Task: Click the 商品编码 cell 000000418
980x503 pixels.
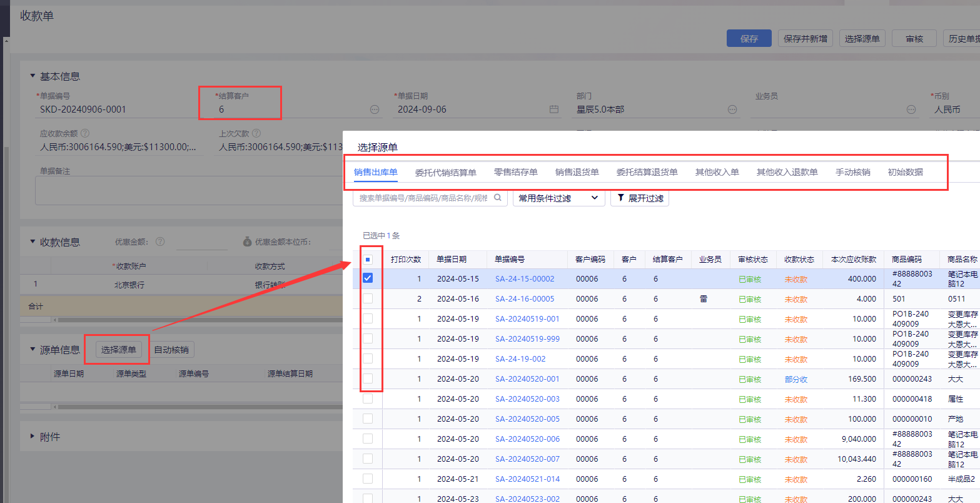Action: [912, 399]
